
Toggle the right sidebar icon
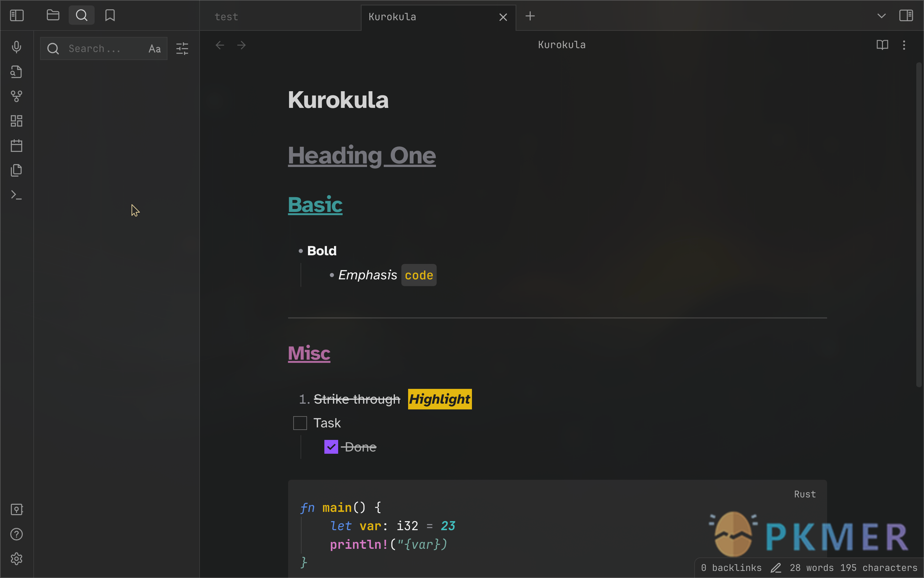click(x=906, y=16)
